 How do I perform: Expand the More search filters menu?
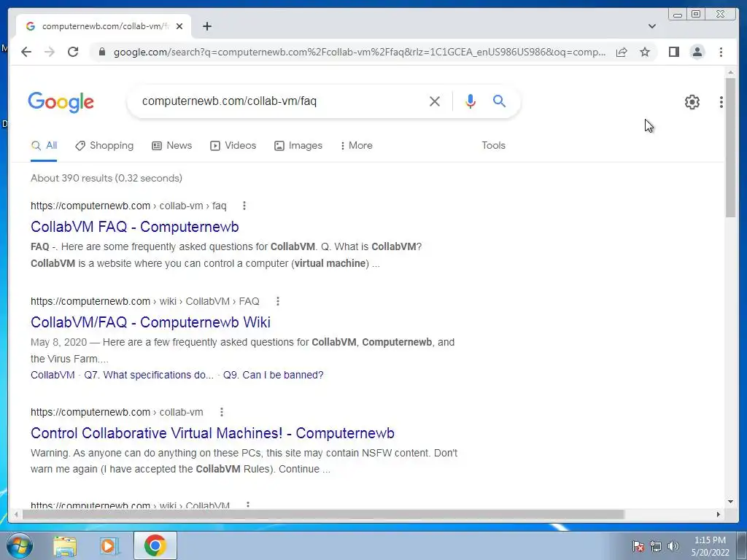(x=356, y=145)
